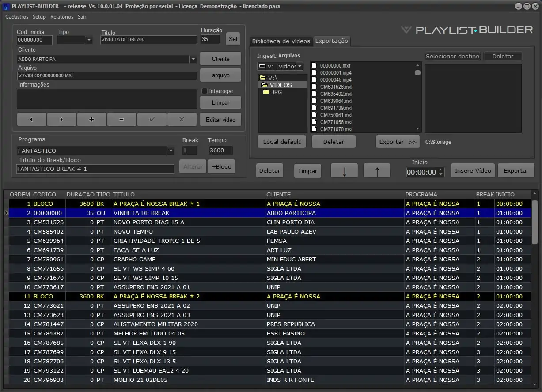The width and height of the screenshot is (542, 392).
Task: Click Deleter next to Selecionar destino
Action: tap(503, 56)
